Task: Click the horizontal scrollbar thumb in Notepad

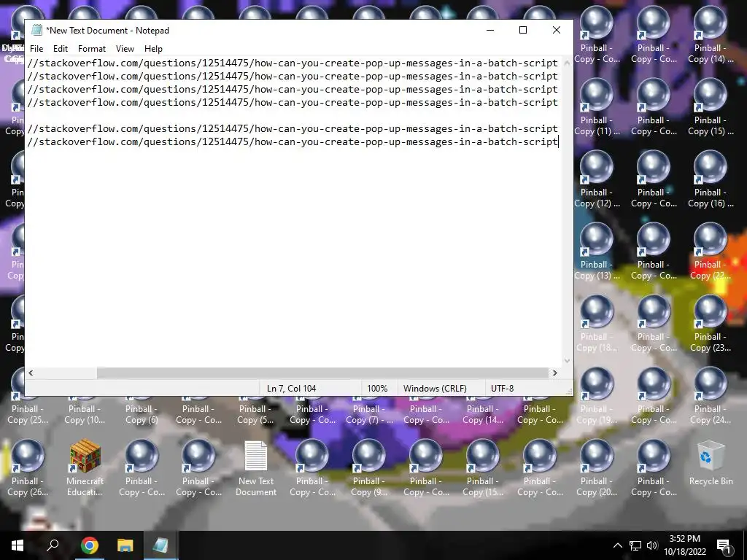Action: click(x=322, y=373)
